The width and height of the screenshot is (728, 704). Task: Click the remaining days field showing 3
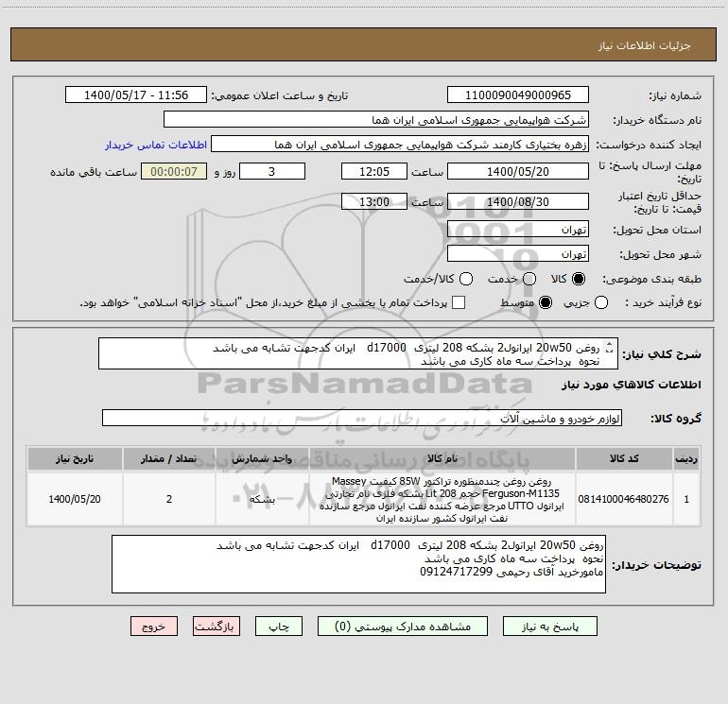[272, 171]
